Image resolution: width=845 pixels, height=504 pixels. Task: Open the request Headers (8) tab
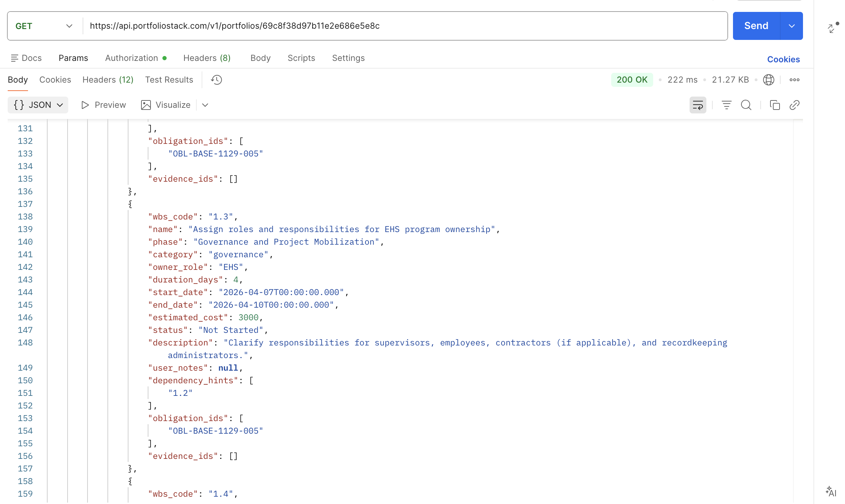tap(207, 58)
